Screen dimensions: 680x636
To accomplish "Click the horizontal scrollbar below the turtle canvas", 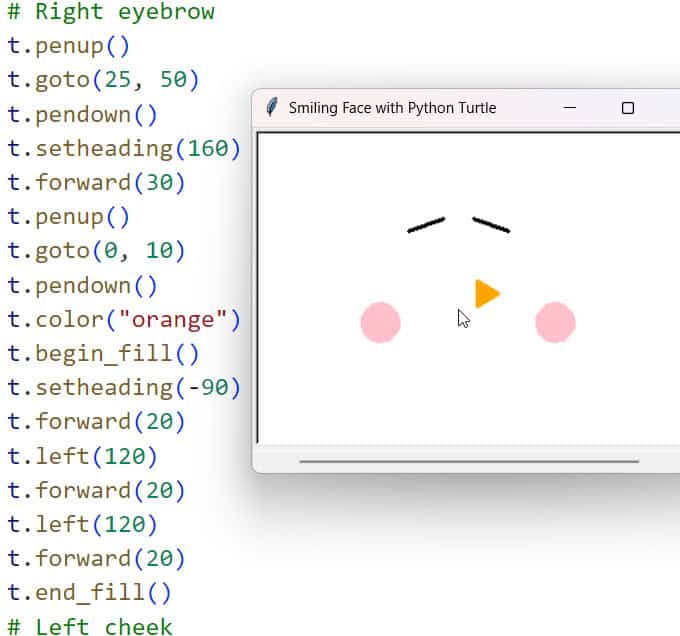I will pos(468,461).
